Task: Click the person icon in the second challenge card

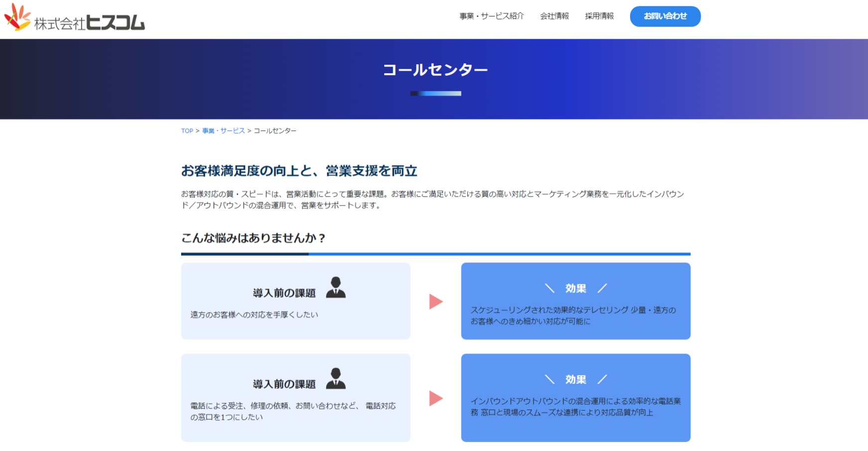Action: (335, 379)
